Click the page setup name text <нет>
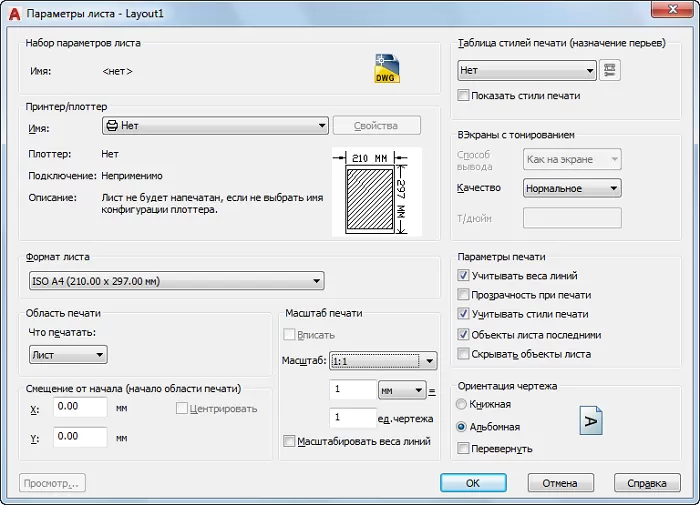 117,71
